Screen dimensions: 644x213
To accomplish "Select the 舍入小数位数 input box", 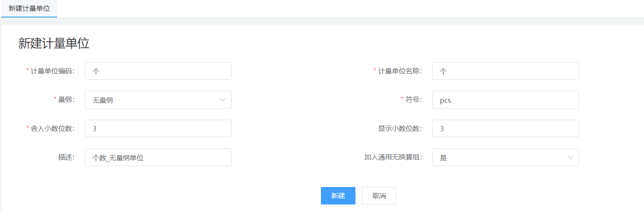I will (158, 128).
